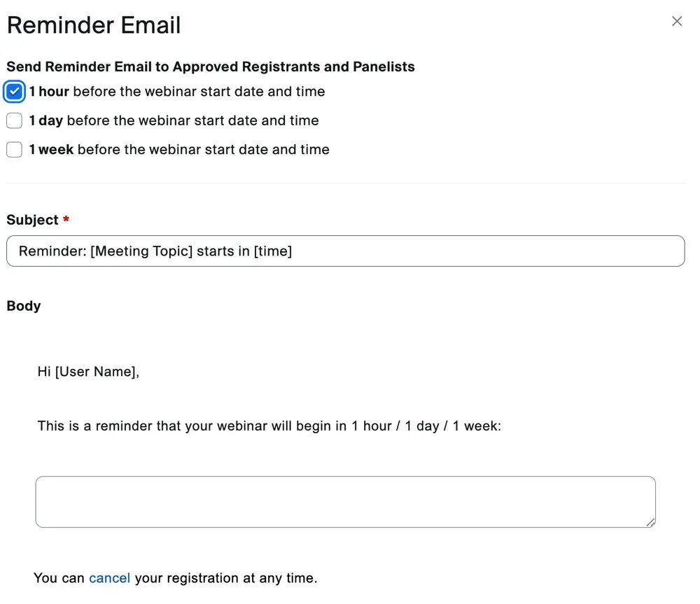Viewport: 700px width, 604px height.
Task: Close the Reminder Email dialog
Action: point(676,21)
